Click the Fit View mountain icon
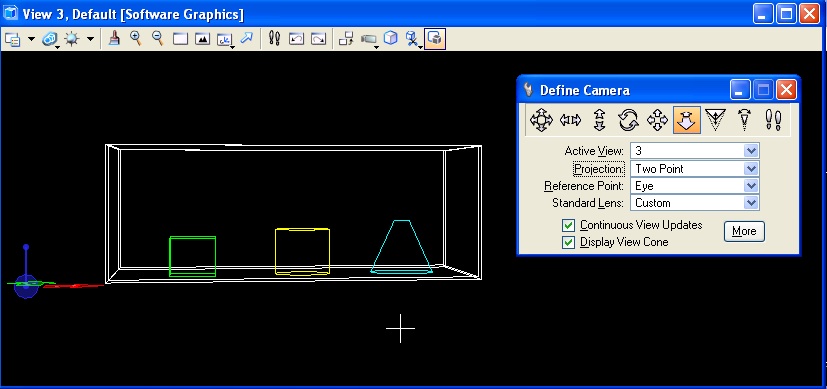827x389 pixels. pyautogui.click(x=202, y=39)
